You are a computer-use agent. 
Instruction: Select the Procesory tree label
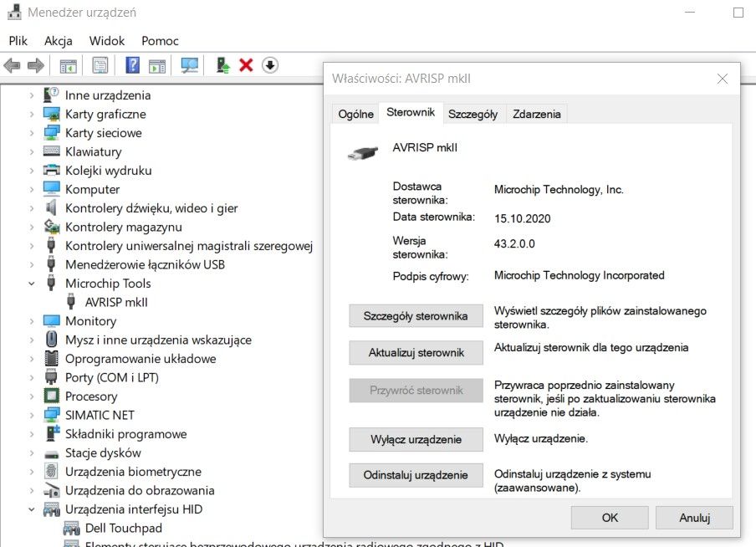click(91, 396)
